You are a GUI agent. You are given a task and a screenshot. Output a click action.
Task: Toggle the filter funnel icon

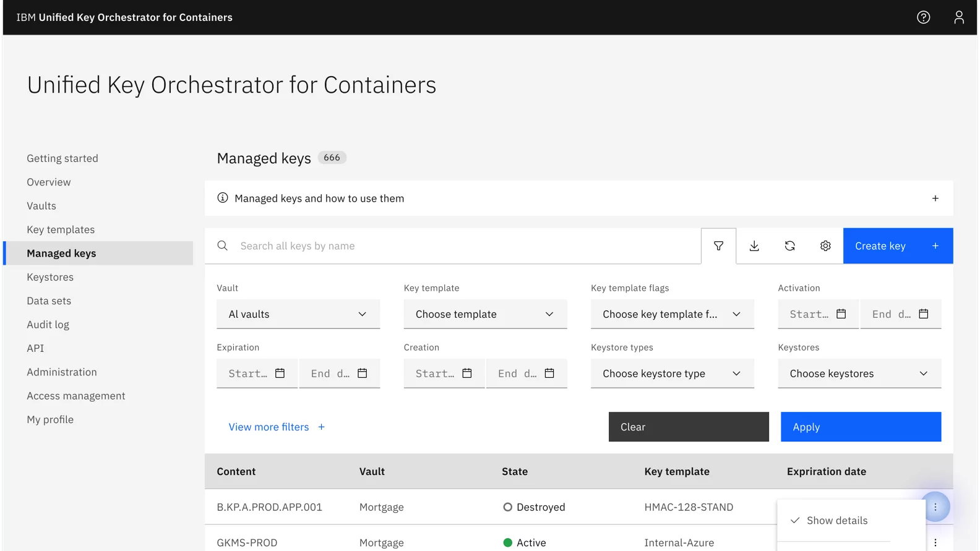(x=718, y=246)
